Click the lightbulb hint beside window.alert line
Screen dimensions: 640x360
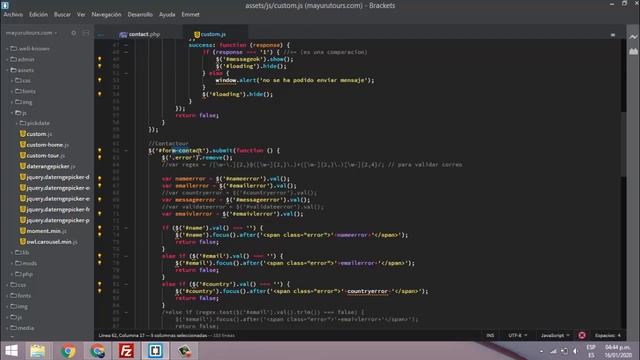100,80
